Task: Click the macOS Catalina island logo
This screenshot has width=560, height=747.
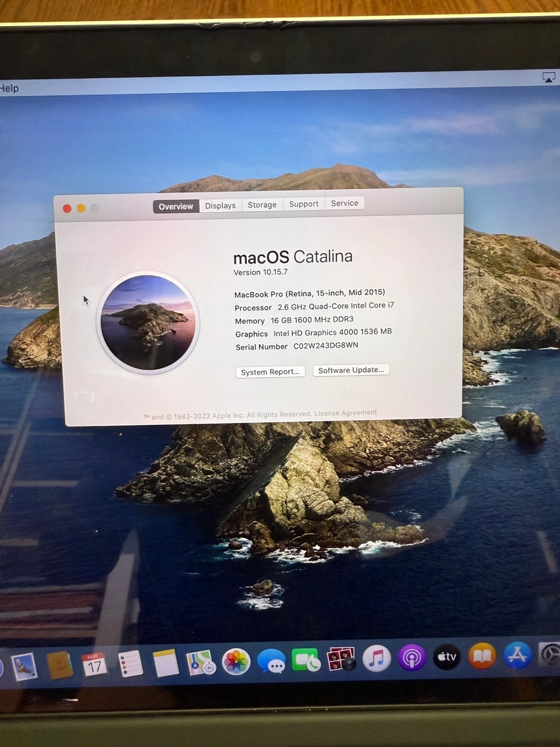Action: 148,322
